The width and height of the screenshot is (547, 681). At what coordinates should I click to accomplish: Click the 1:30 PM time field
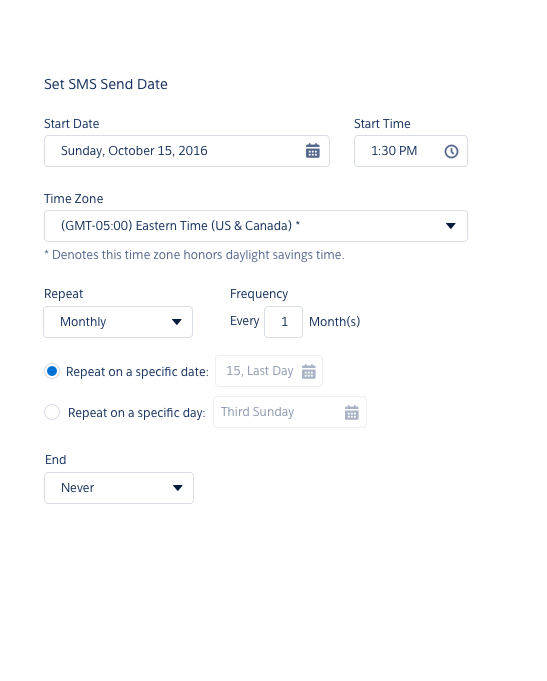click(x=411, y=151)
